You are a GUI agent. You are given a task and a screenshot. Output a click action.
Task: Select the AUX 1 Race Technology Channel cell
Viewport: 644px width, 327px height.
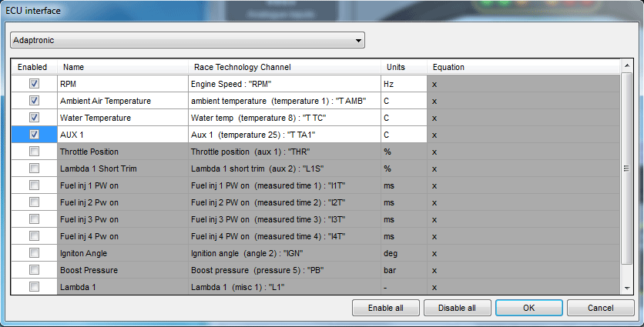coord(283,135)
